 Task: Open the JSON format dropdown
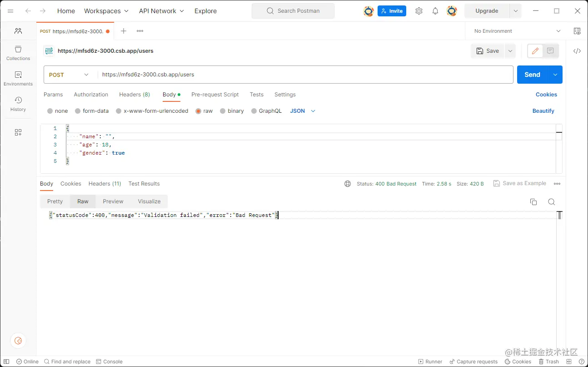coord(303,111)
